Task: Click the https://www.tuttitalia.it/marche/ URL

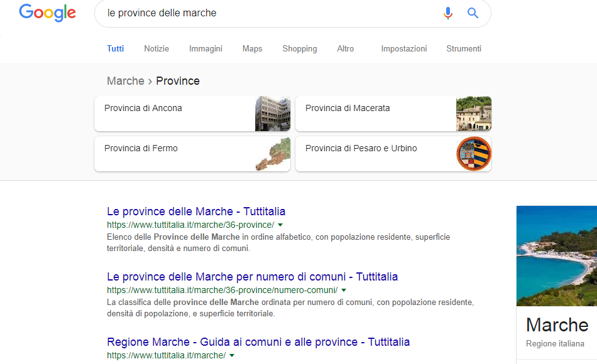Action: pos(167,356)
